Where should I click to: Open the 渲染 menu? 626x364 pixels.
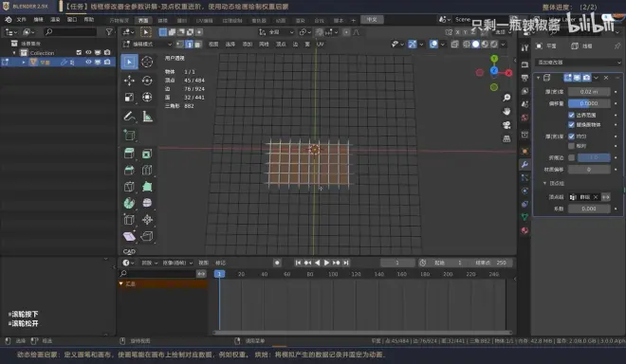pyautogui.click(x=55, y=20)
